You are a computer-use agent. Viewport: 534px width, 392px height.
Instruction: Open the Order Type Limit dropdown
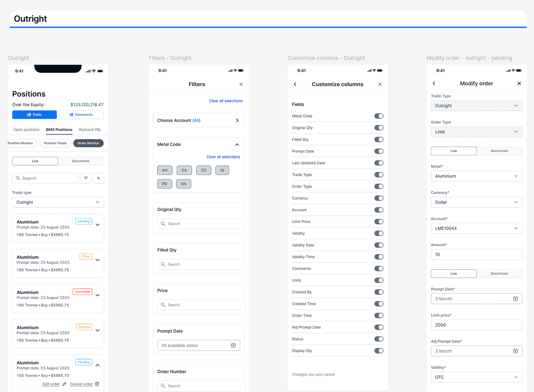tap(477, 132)
